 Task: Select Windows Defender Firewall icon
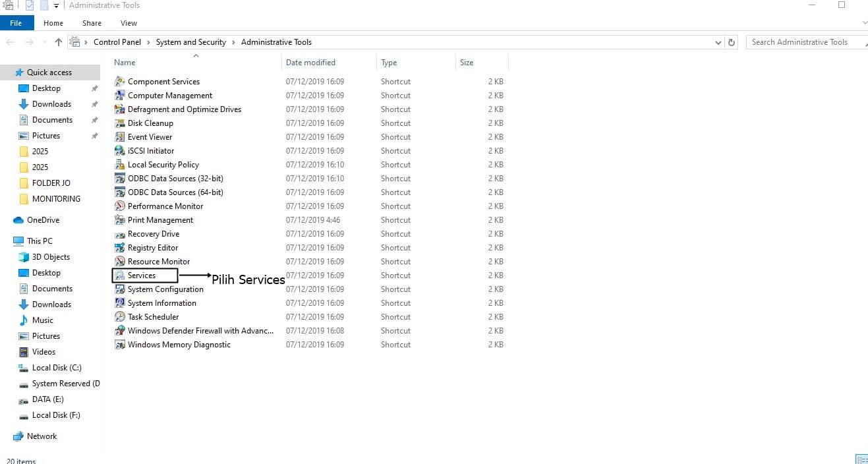click(x=119, y=330)
